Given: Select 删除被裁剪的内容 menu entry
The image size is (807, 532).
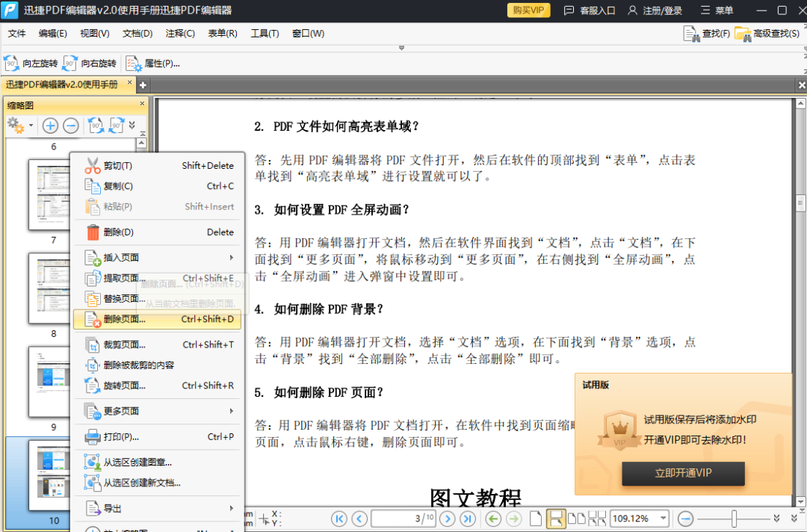Looking at the screenshot, I should tap(158, 365).
